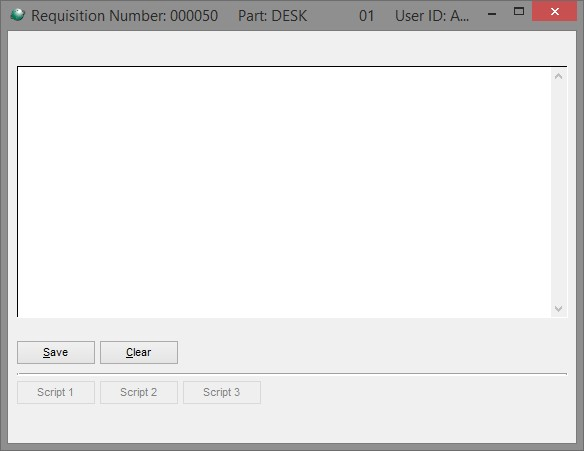This screenshot has width=584, height=451.
Task: Click the 'Part: DESK' title text
Action: [x=273, y=16]
